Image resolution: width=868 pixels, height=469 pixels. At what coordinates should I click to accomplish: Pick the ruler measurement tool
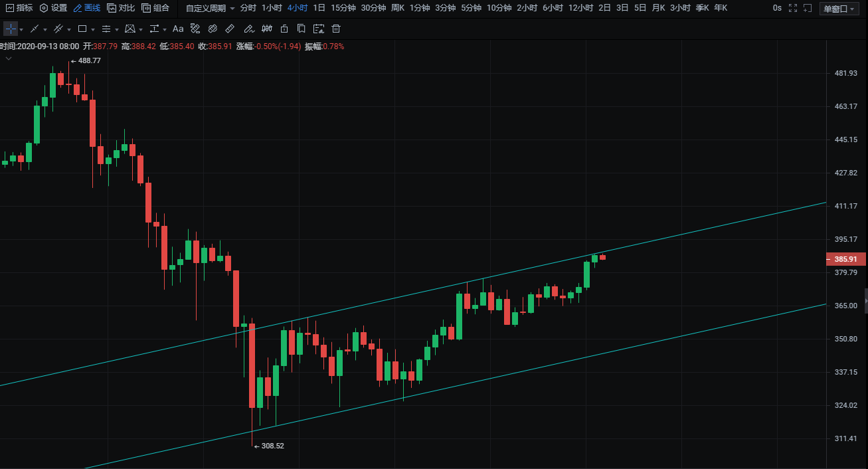point(230,29)
